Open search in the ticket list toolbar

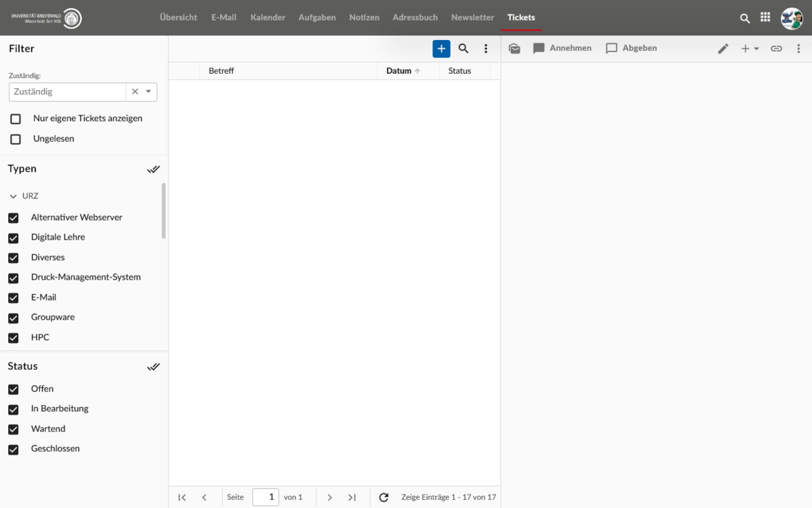tap(464, 49)
